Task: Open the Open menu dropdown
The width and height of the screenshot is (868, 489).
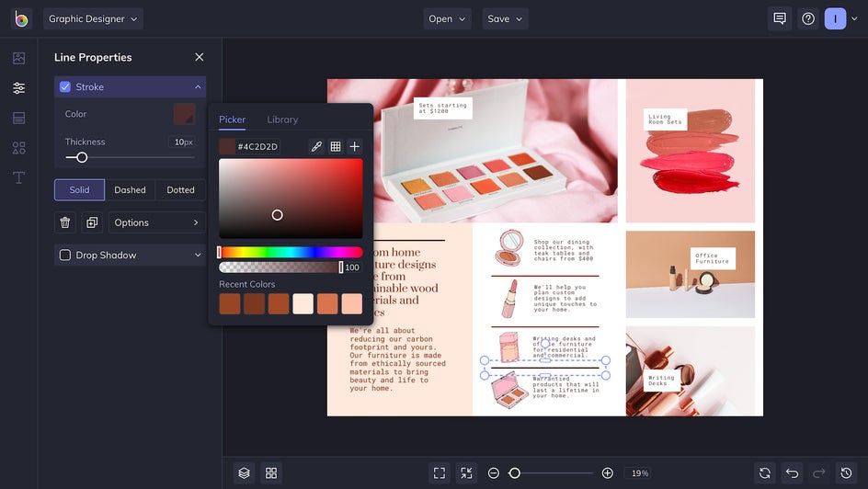Action: tap(447, 18)
